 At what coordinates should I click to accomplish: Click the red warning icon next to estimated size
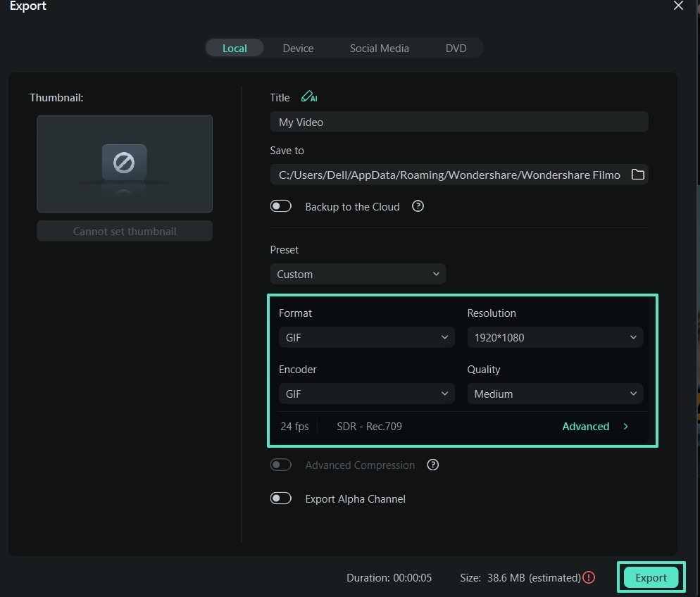(x=589, y=577)
